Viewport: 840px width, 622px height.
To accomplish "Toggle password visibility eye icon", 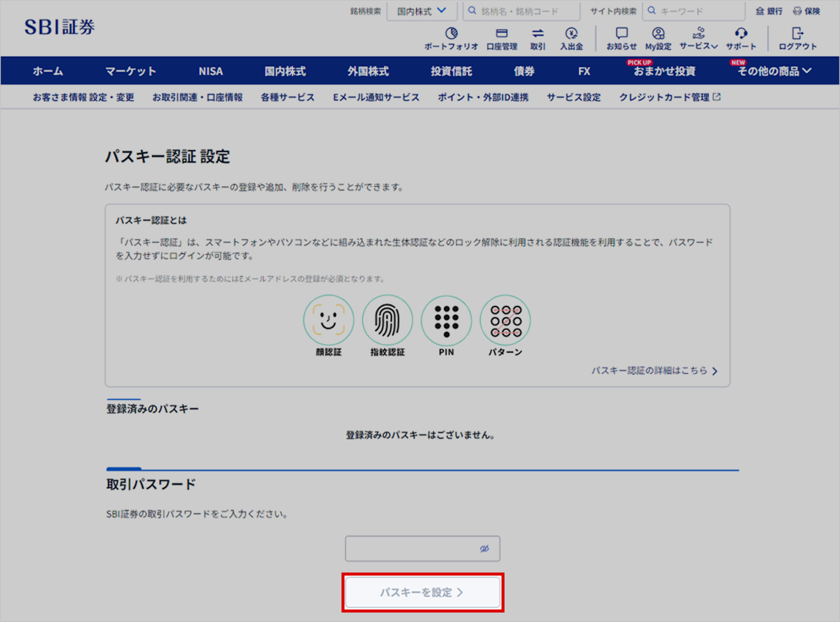I will point(484,549).
